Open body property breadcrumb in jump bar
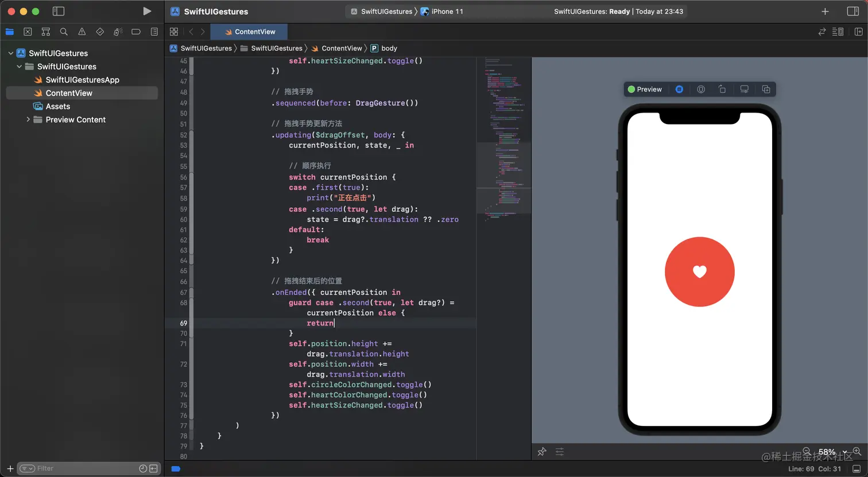Viewport: 868px width, 477px height. pos(384,48)
